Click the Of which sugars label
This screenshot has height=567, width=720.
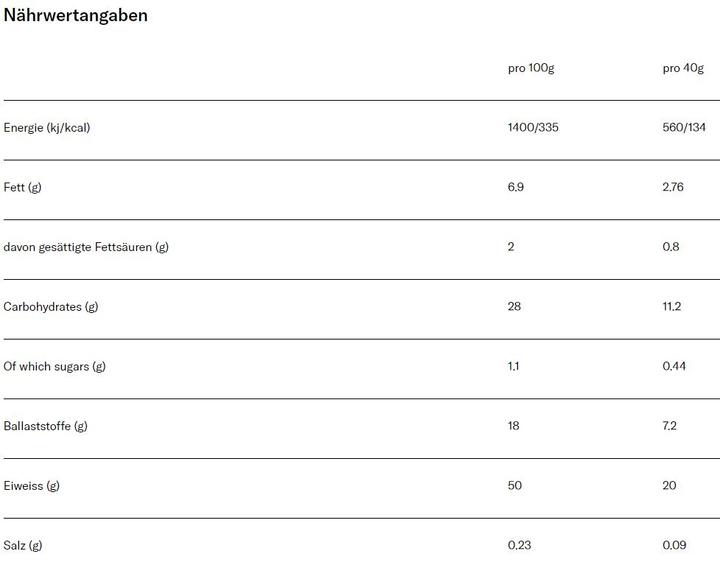54,366
